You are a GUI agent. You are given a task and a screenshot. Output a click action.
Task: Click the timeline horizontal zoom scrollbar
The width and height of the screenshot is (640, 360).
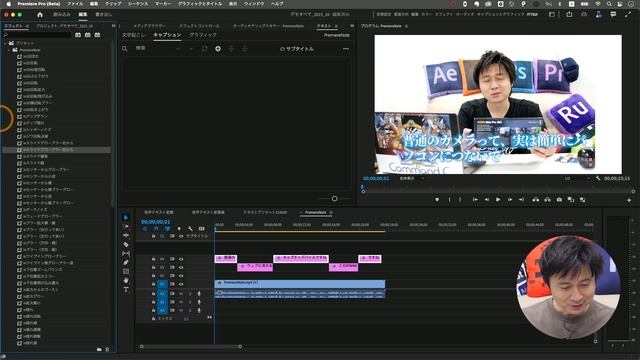pos(191,347)
